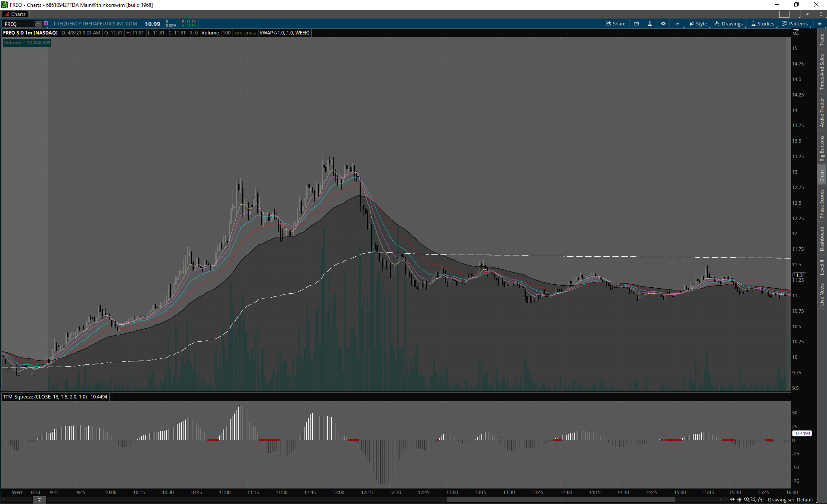Select the crosshair pan tool icon

[740, 500]
